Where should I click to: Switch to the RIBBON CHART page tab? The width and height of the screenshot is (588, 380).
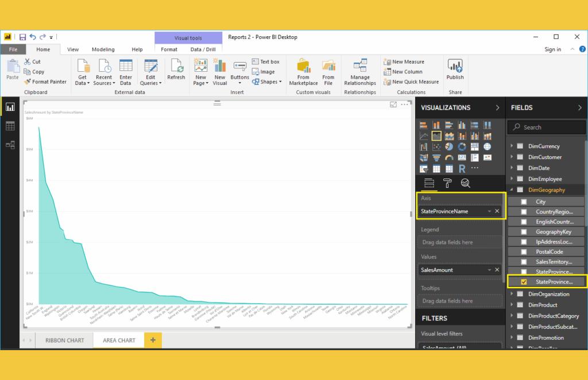[x=64, y=340]
